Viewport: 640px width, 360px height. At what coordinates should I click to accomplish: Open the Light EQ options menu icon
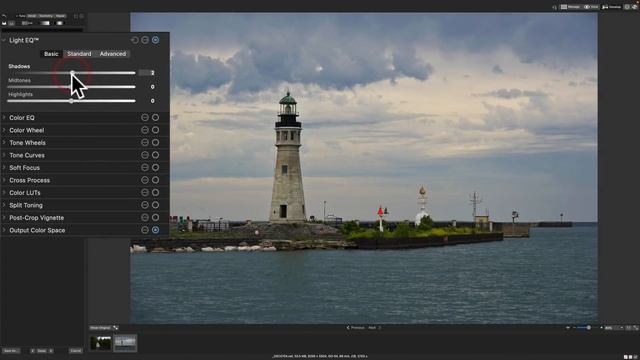coord(145,40)
